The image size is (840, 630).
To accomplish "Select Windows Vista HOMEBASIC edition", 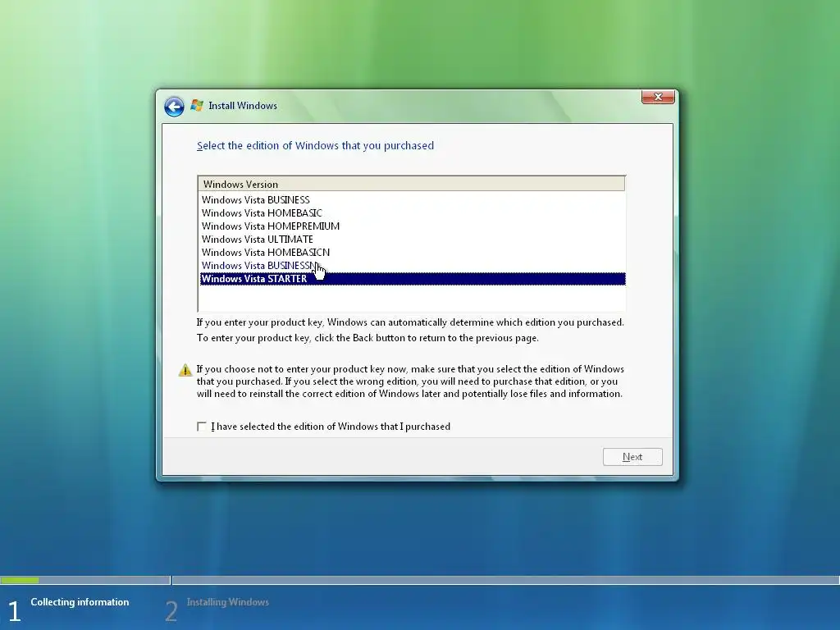I will coord(413,212).
